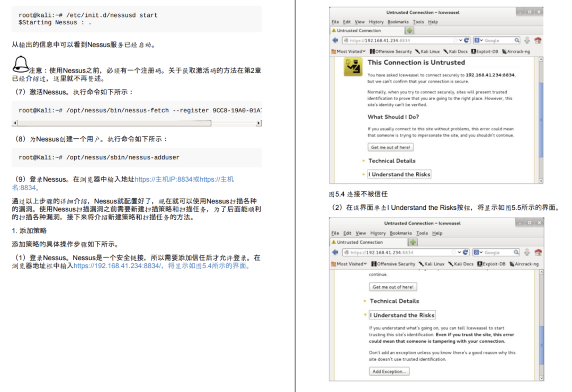Expand Technical Details in lower window

[x=395, y=301]
